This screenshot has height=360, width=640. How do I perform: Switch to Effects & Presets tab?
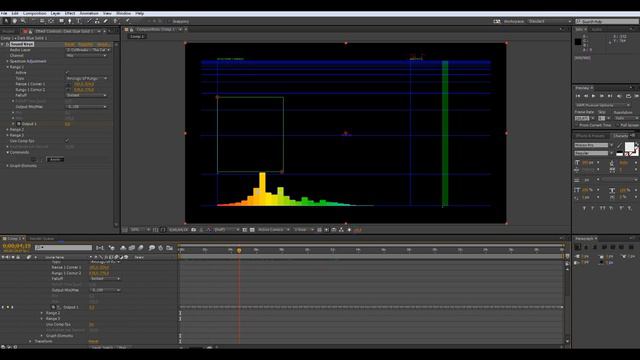click(590, 136)
